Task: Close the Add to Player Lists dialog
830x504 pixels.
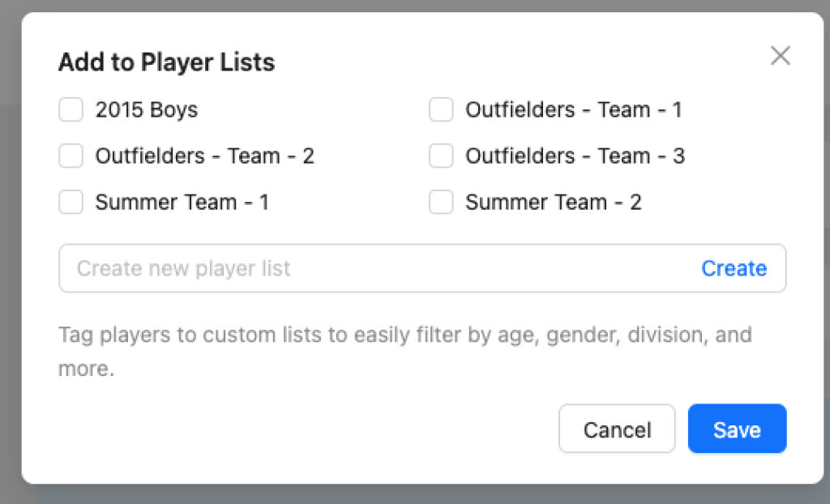Action: 780,56
